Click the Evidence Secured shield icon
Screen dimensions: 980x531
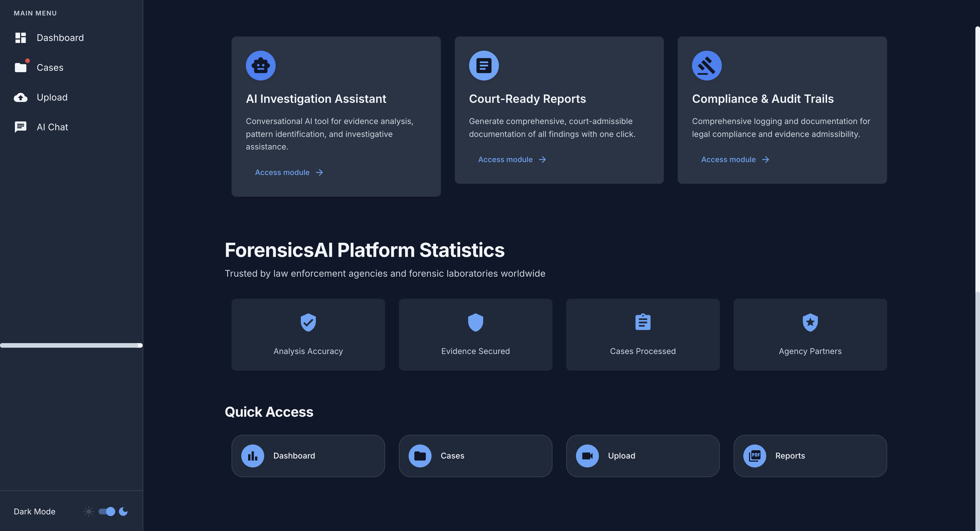click(x=475, y=322)
